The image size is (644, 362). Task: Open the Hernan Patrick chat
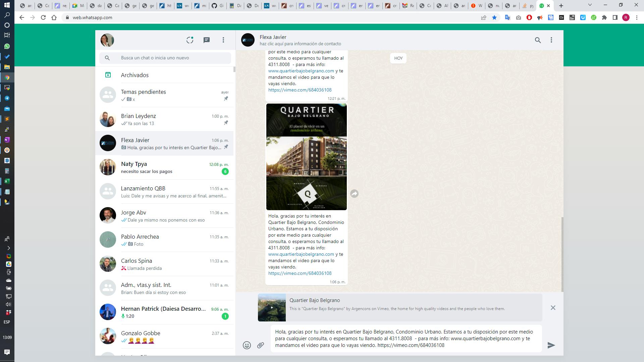(164, 312)
